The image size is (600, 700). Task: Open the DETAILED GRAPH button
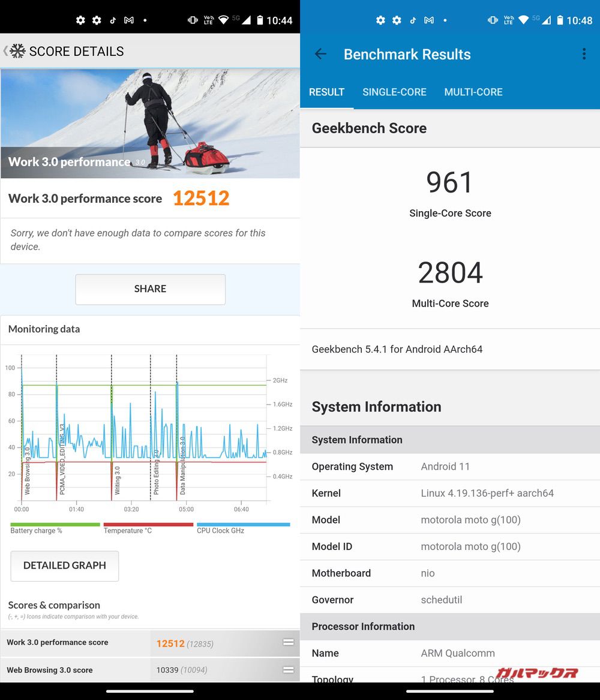[65, 566]
